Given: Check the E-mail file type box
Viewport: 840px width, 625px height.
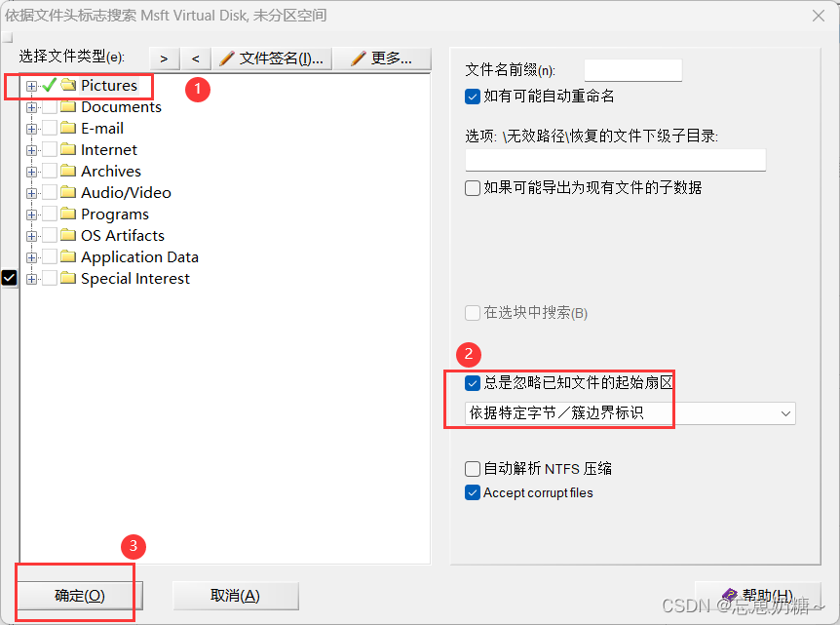Looking at the screenshot, I should click(x=50, y=128).
